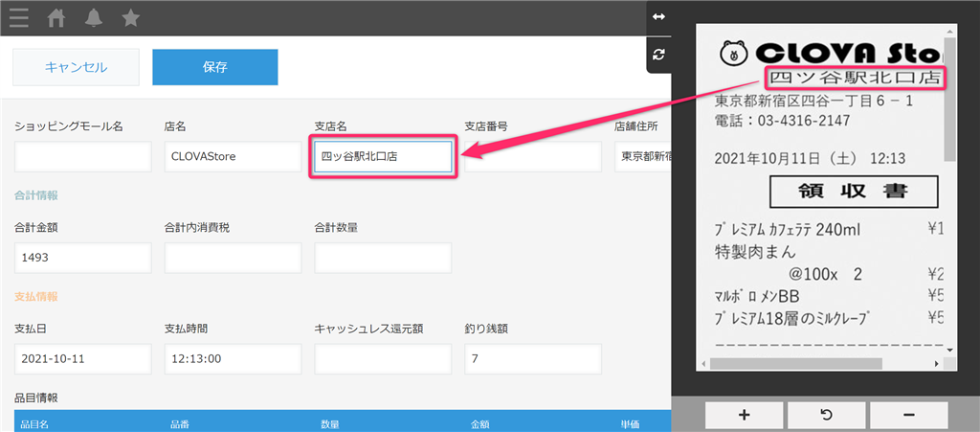
Task: Zoom in with the plus button
Action: click(745, 415)
